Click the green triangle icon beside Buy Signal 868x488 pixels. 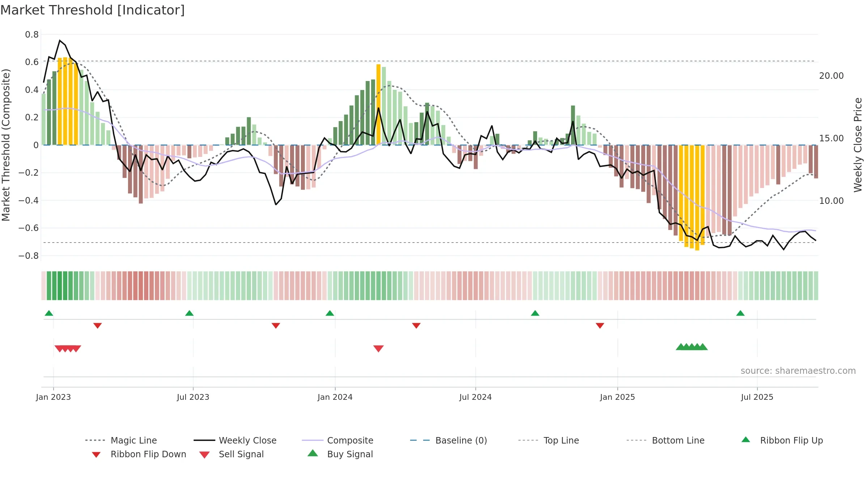(x=313, y=453)
